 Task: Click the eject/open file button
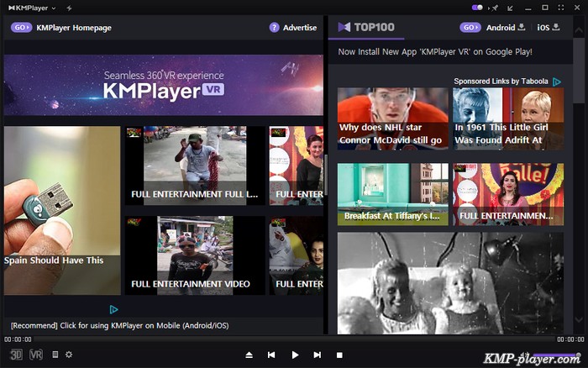pos(249,355)
